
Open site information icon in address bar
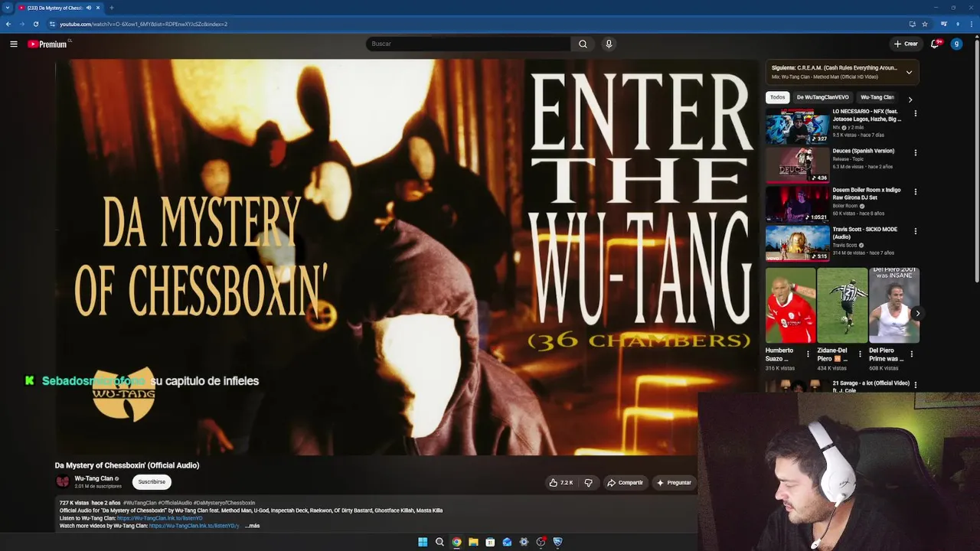pyautogui.click(x=53, y=24)
